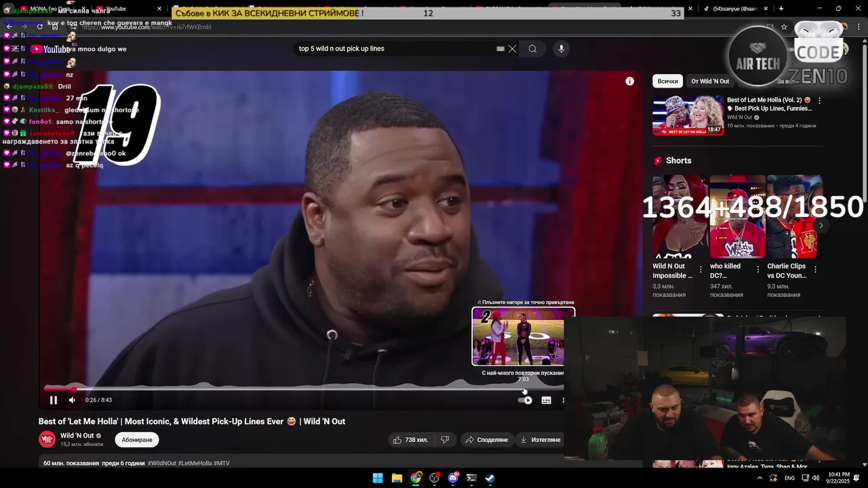The height and width of the screenshot is (488, 868).
Task: Subscribe using the Абониране button
Action: pos(137,440)
